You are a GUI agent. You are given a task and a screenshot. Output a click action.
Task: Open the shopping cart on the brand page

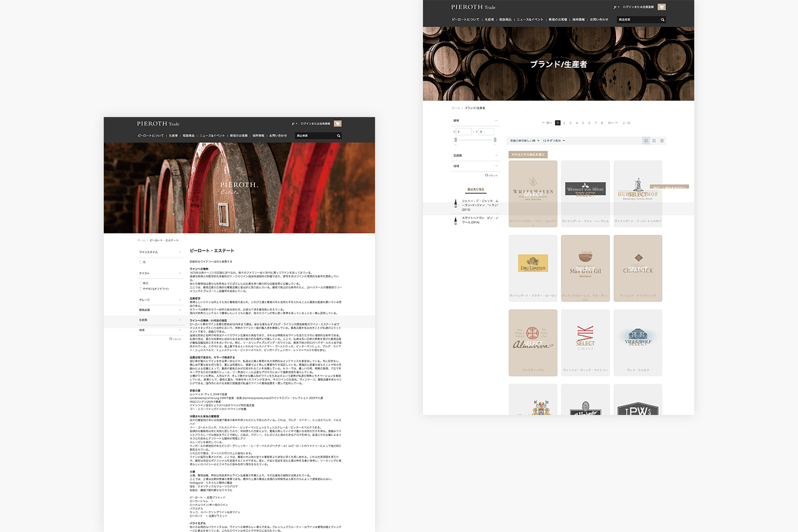click(662, 7)
